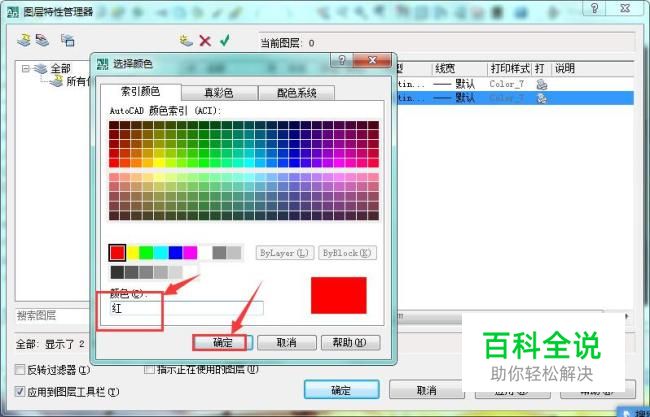650x417 pixels.
Task: Click the red Delete Layer X icon
Action: tap(205, 41)
